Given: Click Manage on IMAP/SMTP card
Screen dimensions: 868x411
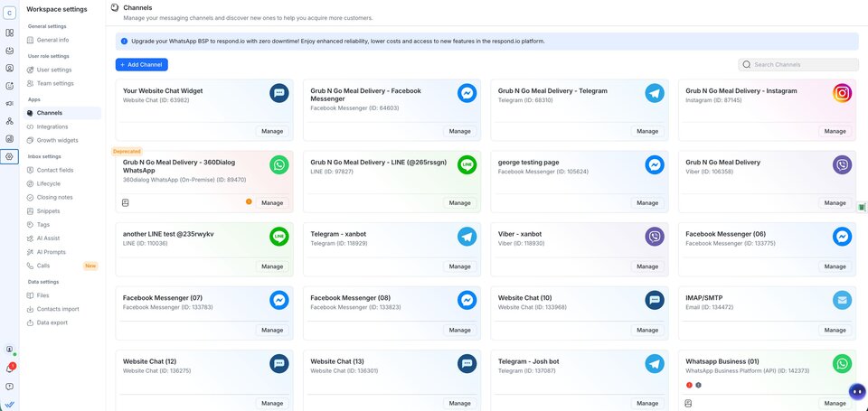Looking at the screenshot, I should (x=835, y=331).
